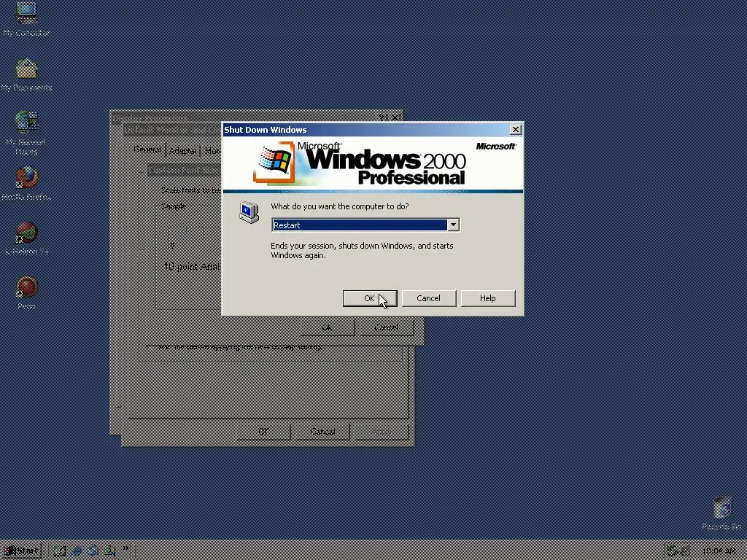
Task: Launch Mozilla Firefox desktop shortcut
Action: (26, 183)
